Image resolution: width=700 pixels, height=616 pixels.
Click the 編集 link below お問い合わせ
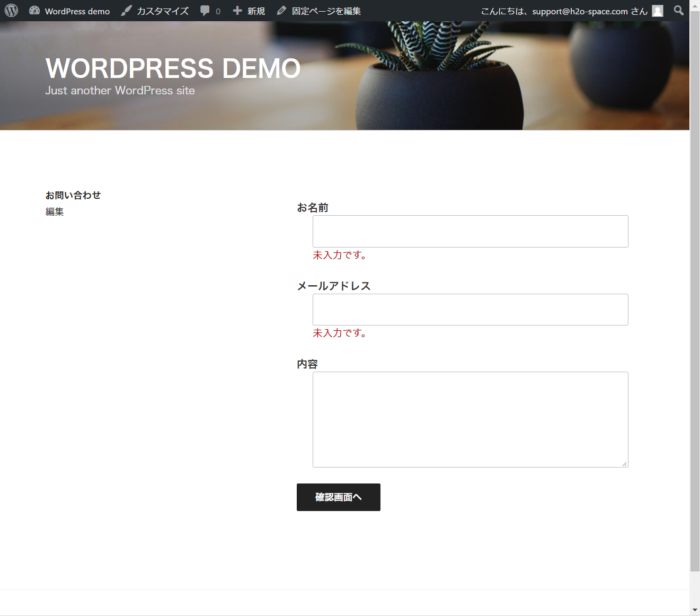tap(55, 212)
